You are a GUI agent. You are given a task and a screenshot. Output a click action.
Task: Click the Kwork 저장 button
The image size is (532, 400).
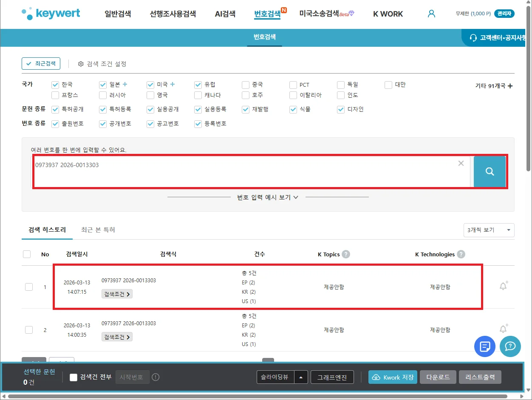point(393,377)
